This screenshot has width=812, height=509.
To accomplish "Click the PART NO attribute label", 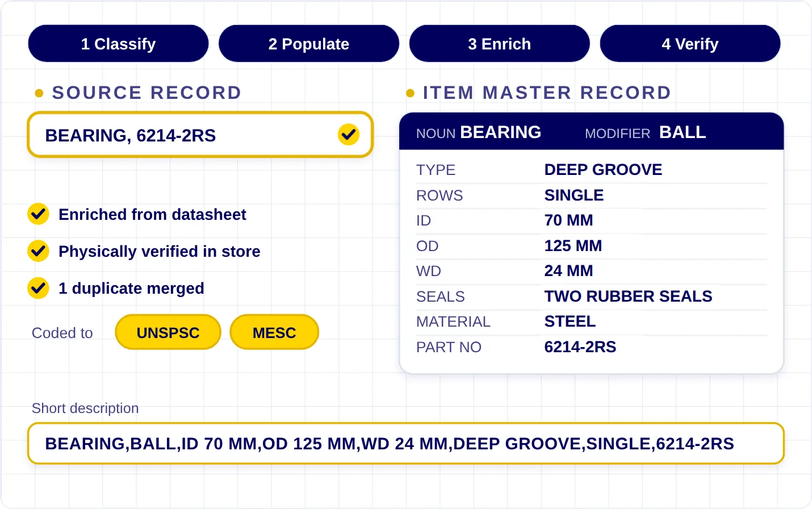I will 449,347.
